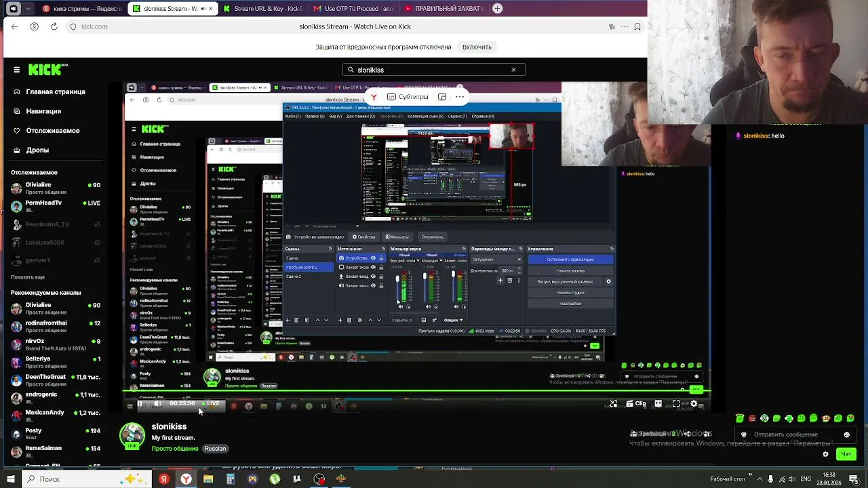868x488 pixels.
Task: Pause the live stream video
Action: 140,404
